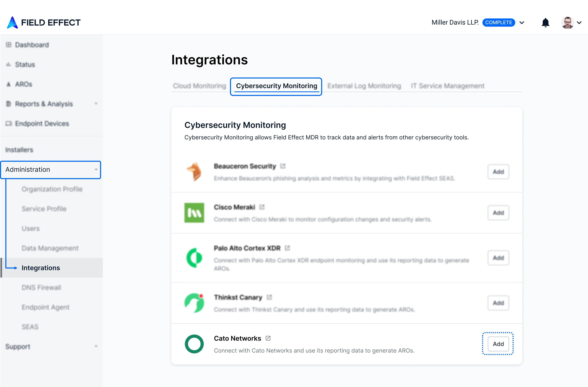The height and width of the screenshot is (387, 588).
Task: Open the notifications bell
Action: coord(545,23)
